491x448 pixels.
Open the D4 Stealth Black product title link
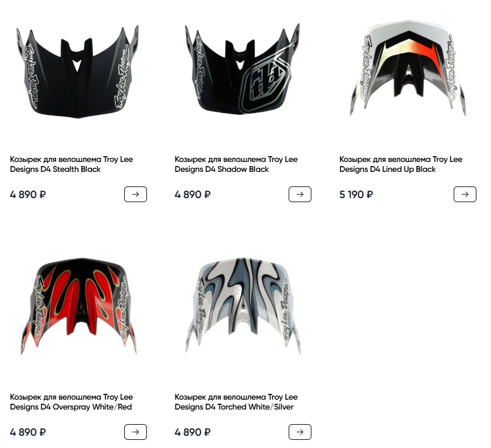pos(71,164)
